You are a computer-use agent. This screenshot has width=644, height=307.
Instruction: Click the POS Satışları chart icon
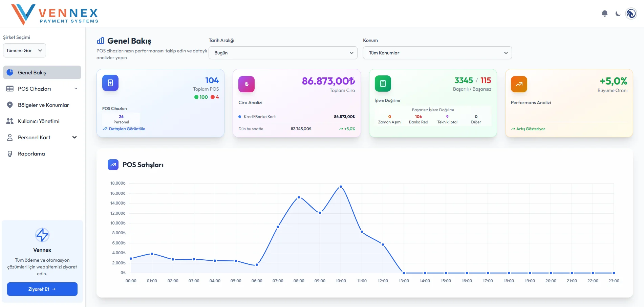[113, 165]
